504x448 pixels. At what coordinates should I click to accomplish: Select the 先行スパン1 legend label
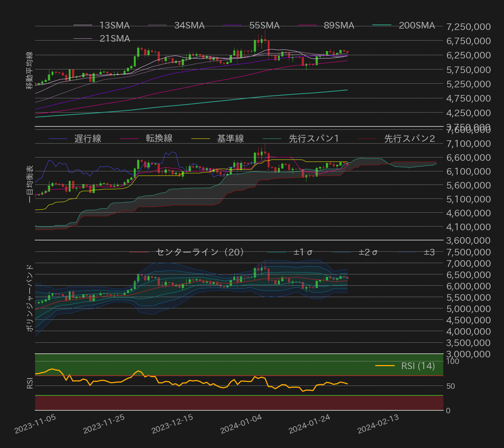click(314, 139)
